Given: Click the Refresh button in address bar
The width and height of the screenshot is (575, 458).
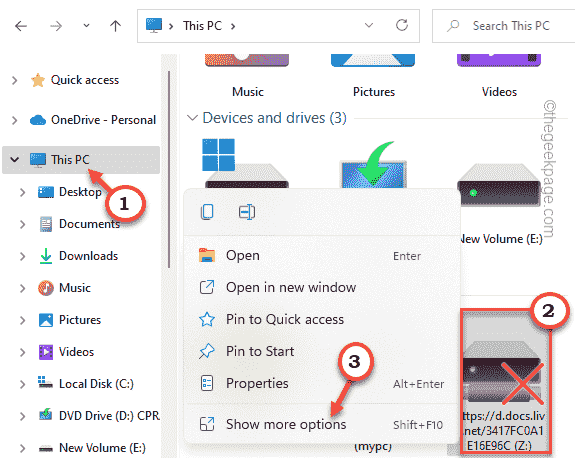Looking at the screenshot, I should pos(402,25).
